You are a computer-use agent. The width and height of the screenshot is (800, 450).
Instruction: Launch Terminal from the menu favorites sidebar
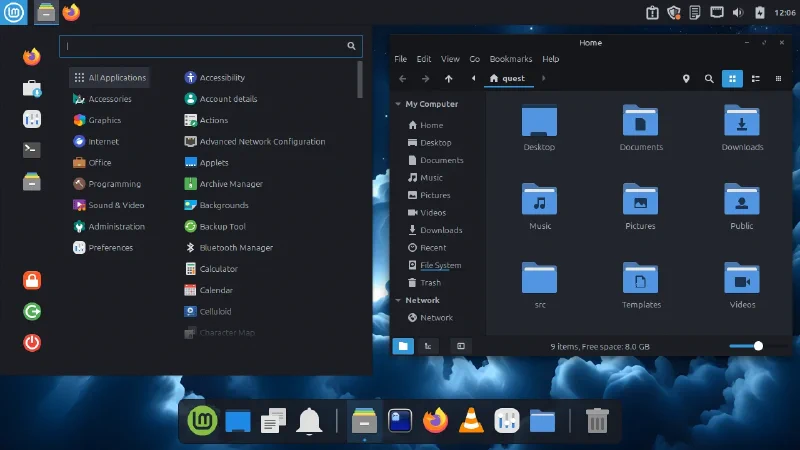point(32,149)
